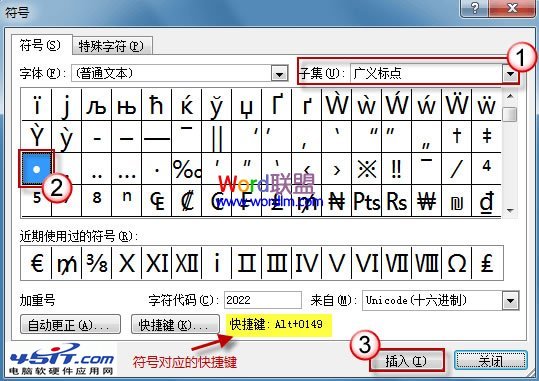This screenshot has width=539, height=381.
Task: Open the 字体 font dropdown
Action: coord(279,74)
